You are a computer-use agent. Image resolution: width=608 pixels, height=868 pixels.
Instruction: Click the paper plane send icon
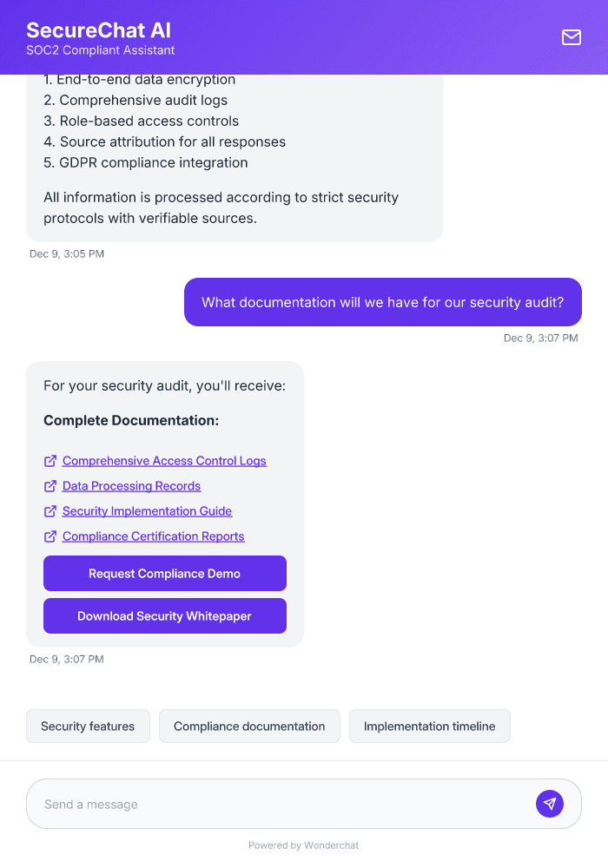pos(550,803)
